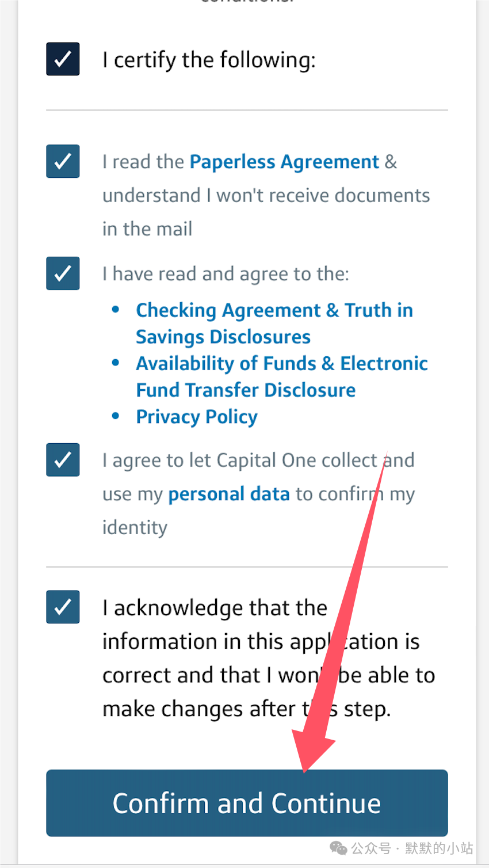This screenshot has height=868, width=489.
Task: Open Checking Agreement & Truth in Savings Disclosures
Action: click(x=274, y=323)
